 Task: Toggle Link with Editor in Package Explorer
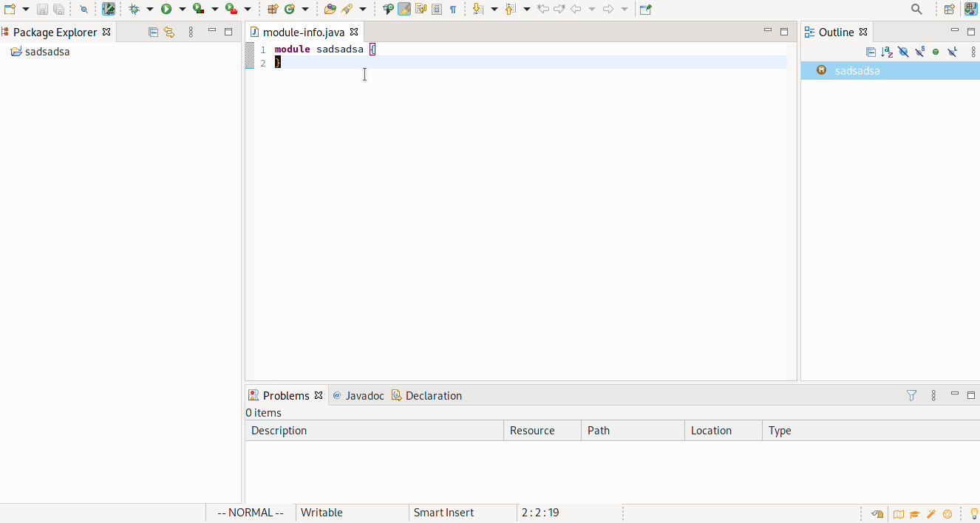click(x=169, y=32)
